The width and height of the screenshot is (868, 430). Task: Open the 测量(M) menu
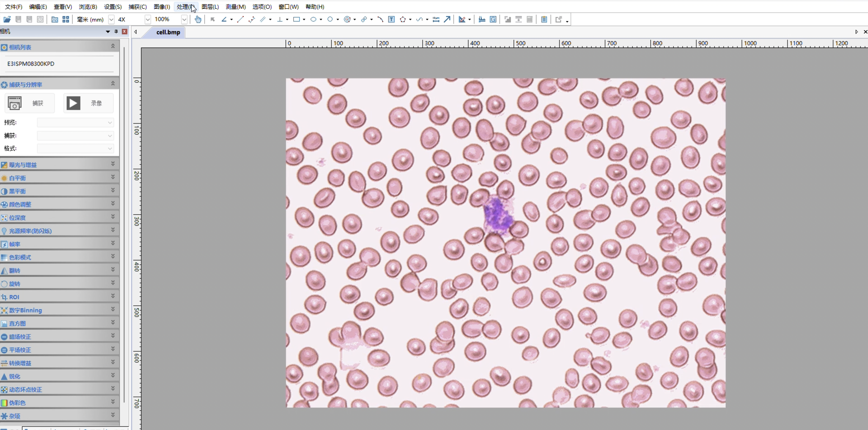235,7
